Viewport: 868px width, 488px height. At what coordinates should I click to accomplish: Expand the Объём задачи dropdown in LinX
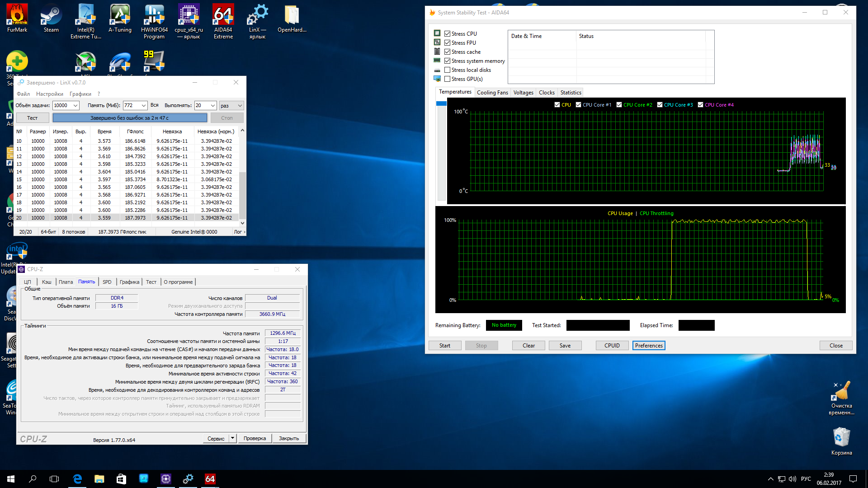pyautogui.click(x=75, y=106)
